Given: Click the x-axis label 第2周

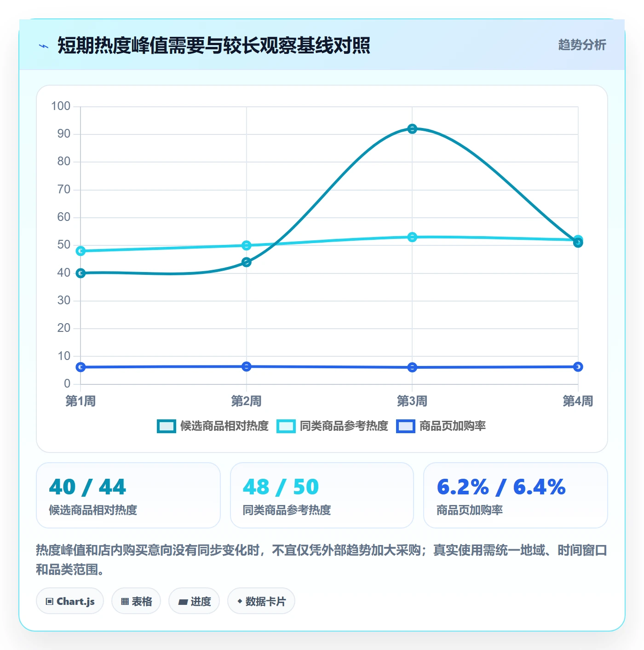Looking at the screenshot, I should 247,401.
